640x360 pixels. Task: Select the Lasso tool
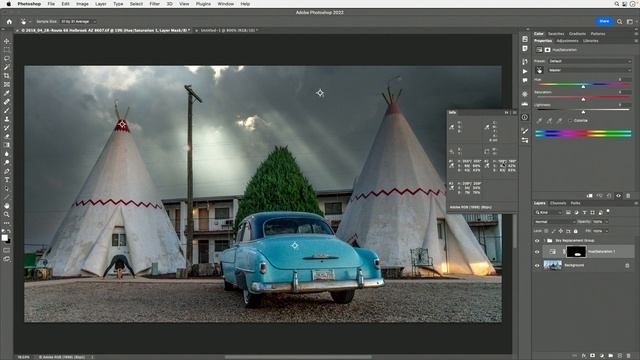coord(7,58)
